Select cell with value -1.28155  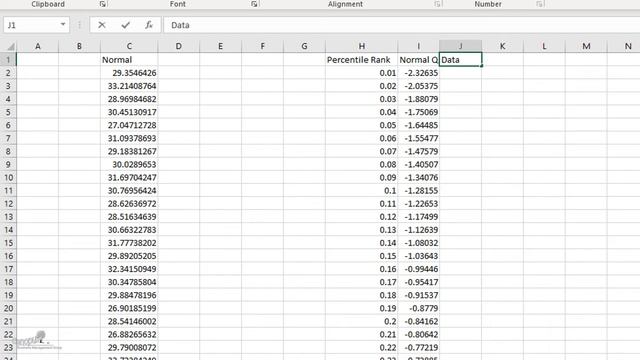coord(418,190)
